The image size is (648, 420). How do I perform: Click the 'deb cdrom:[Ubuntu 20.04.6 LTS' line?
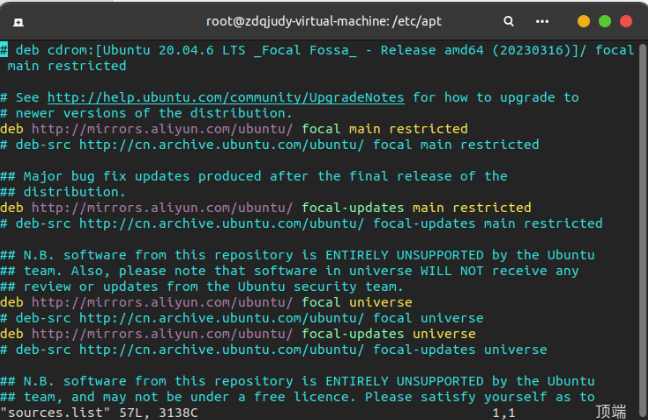317,50
